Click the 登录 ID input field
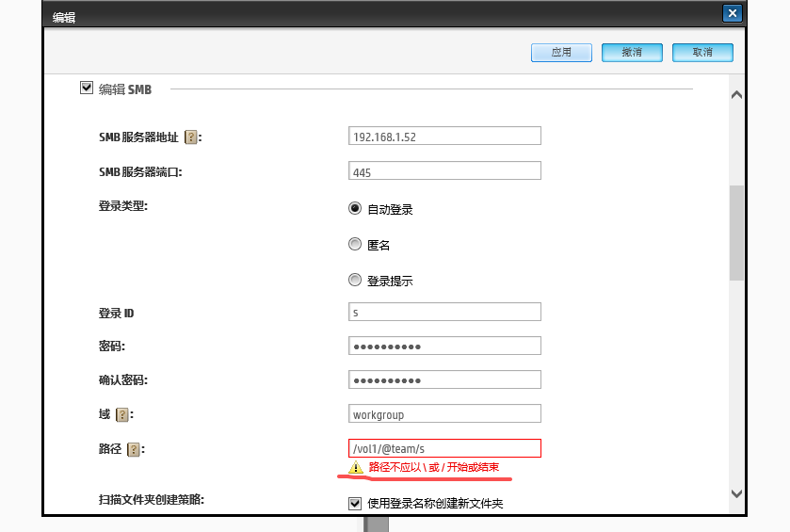790x532 pixels. coord(444,312)
